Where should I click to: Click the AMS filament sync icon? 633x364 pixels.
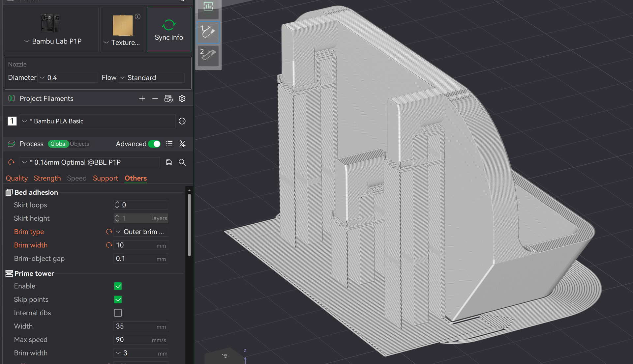click(x=168, y=98)
